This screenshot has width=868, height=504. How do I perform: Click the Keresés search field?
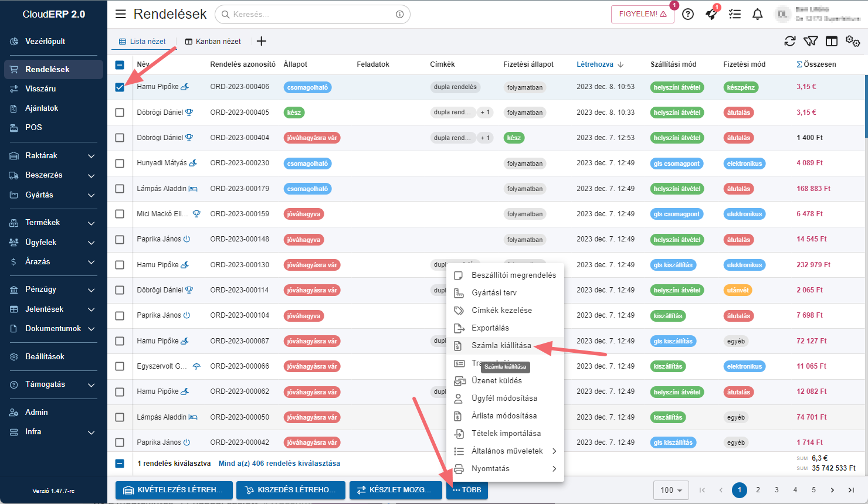(x=313, y=14)
